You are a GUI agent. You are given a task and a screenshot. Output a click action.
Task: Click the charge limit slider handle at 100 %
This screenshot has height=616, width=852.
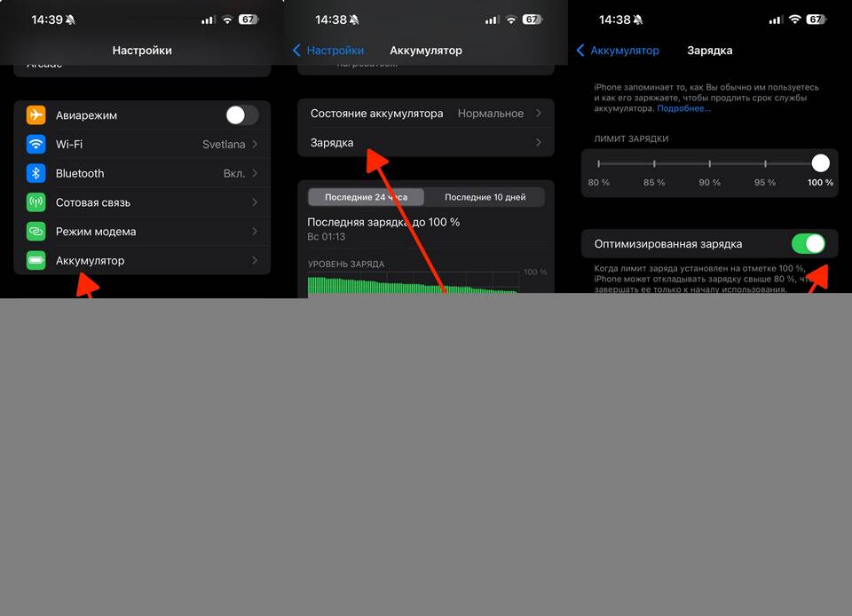(x=820, y=163)
